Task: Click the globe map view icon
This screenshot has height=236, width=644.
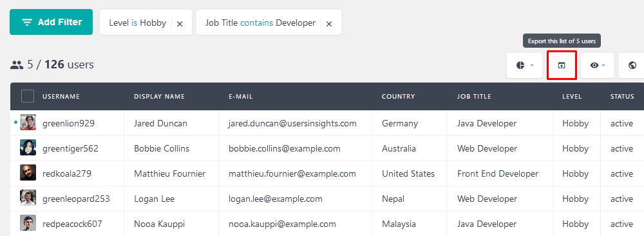Action: tap(632, 65)
